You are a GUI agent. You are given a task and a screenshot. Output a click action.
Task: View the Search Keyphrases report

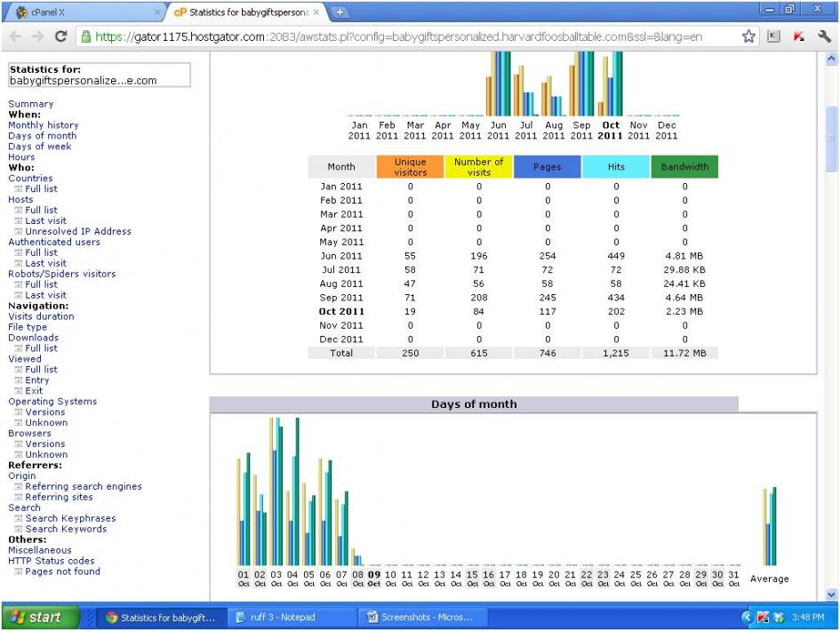70,519
